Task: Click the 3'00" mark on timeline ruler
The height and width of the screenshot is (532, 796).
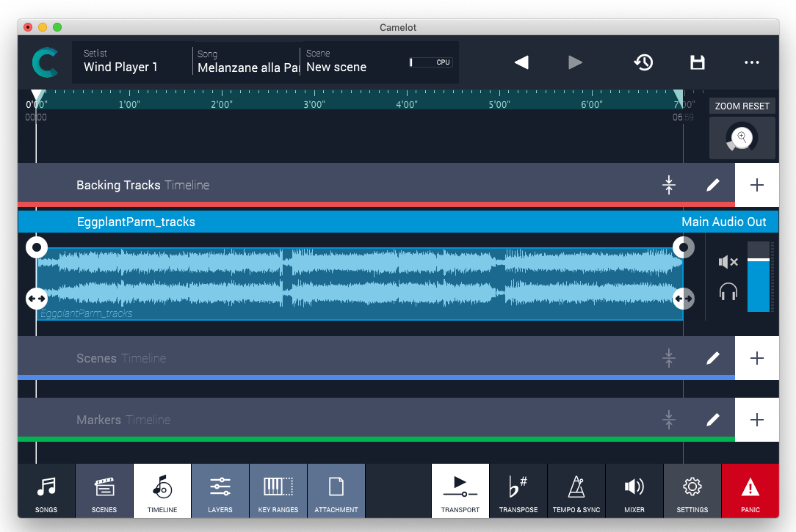Action: point(314,104)
